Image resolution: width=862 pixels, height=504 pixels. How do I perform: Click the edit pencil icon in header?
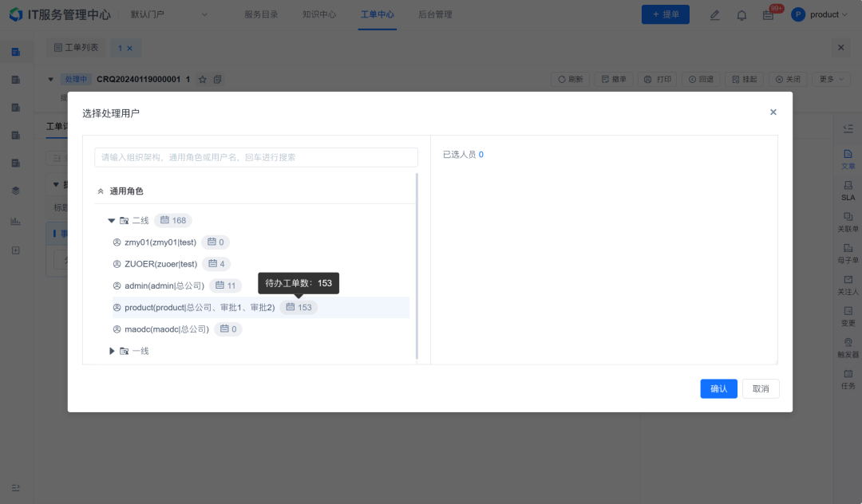pyautogui.click(x=714, y=15)
